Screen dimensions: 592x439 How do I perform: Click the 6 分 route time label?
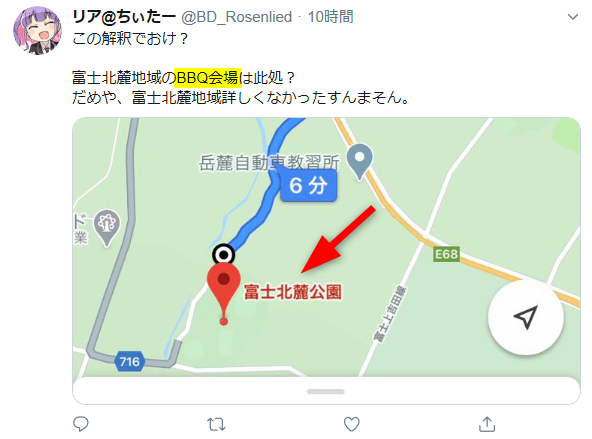coord(308,185)
